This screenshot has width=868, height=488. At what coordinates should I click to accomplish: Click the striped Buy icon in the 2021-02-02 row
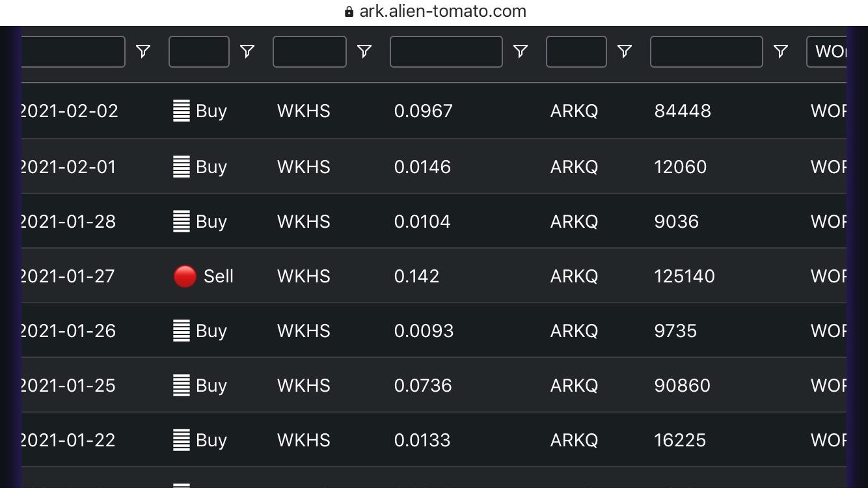[181, 111]
